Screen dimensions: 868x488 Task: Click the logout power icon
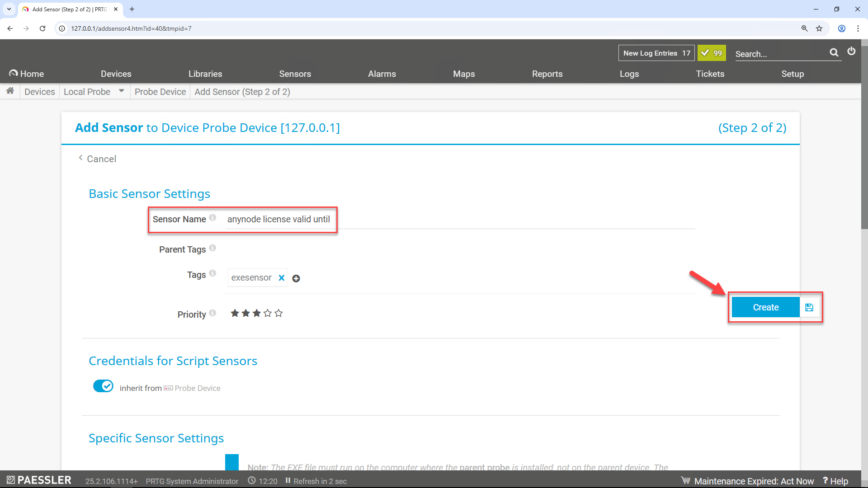(852, 51)
